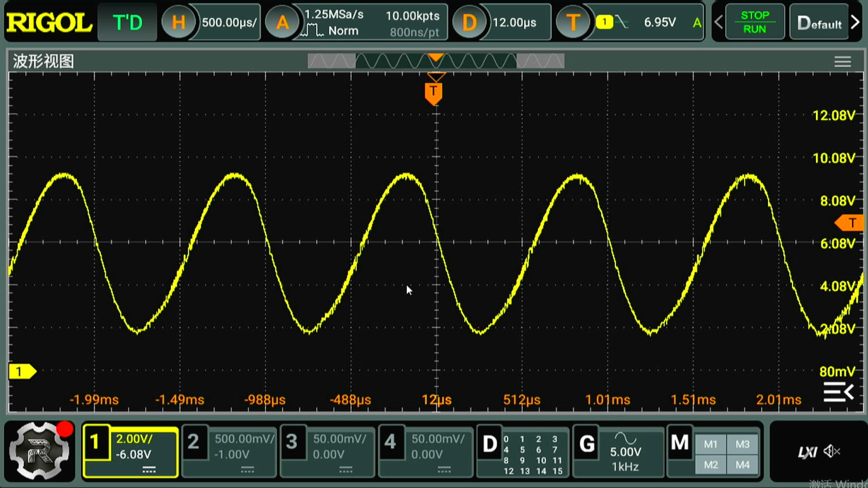Open the 500.00µs timebase dropdown
The height and width of the screenshot is (488, 868).
pos(229,22)
